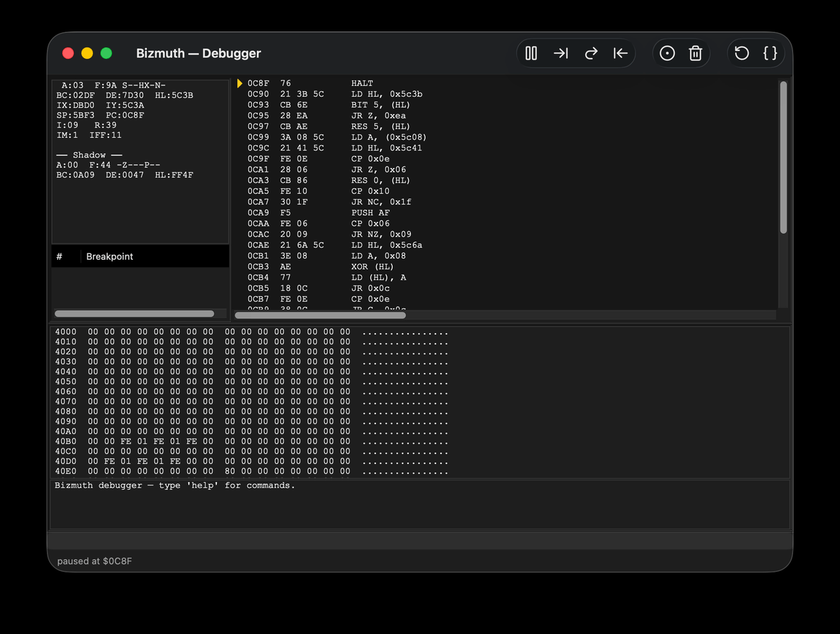Click the disassembly vertical scrollbar
Screen dimensions: 840x634
783,157
